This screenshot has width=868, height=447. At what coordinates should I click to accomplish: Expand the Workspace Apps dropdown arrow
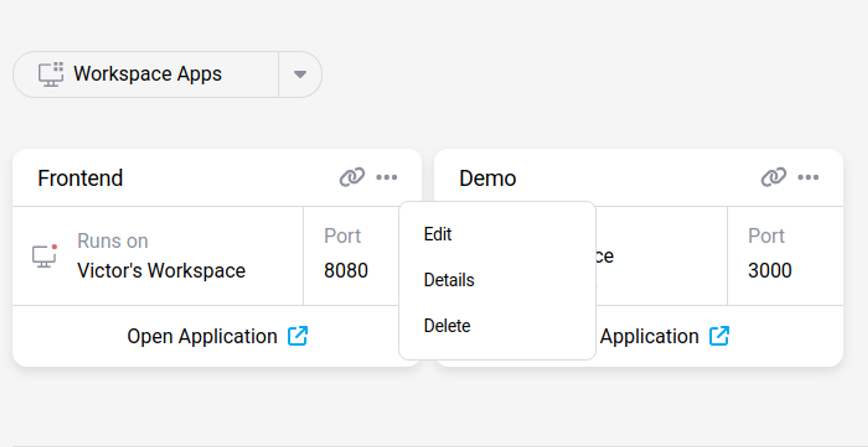tap(299, 74)
